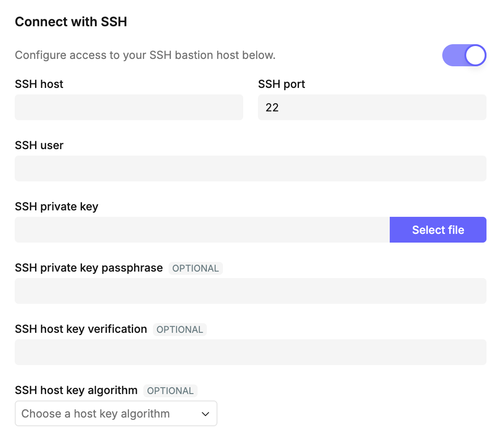504x441 pixels.
Task: Click the Connect with SSH heading
Action: click(70, 22)
